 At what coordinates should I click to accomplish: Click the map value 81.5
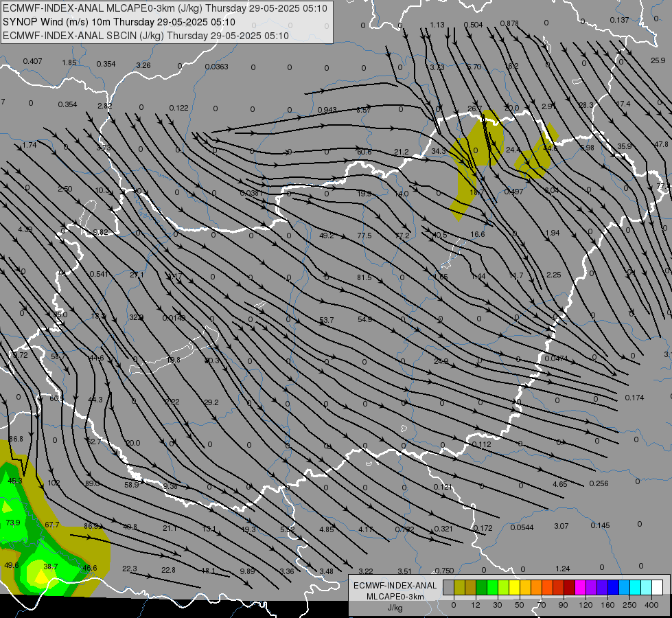pos(364,277)
